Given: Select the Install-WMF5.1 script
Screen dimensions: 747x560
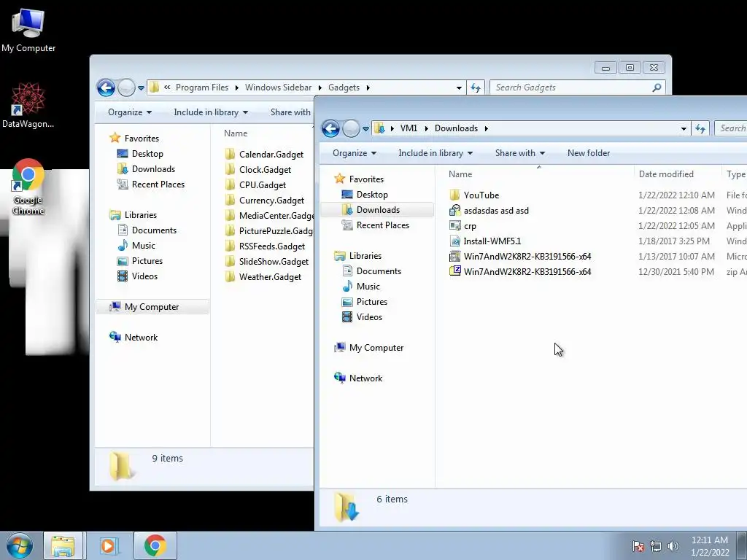Looking at the screenshot, I should tap(492, 241).
